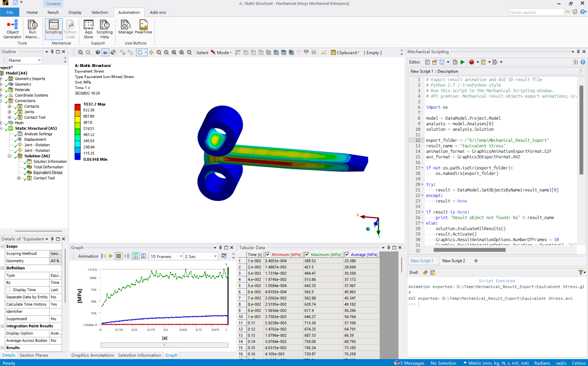Viewport: 588px width, 366px height.
Task: Toggle the Maximum [MPa] column checkbox
Action: 307,254
